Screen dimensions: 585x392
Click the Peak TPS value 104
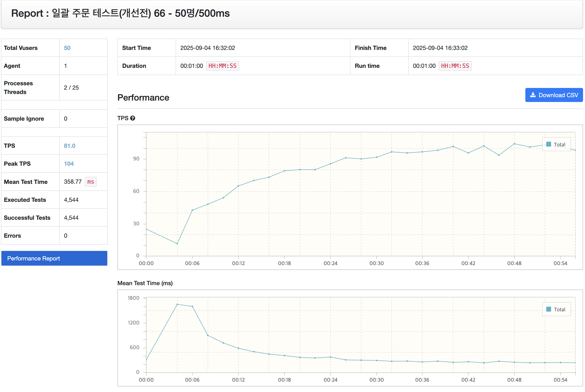pyautogui.click(x=69, y=164)
